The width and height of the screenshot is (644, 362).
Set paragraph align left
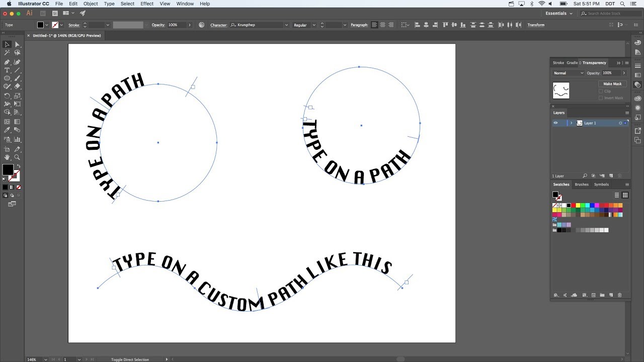(374, 25)
